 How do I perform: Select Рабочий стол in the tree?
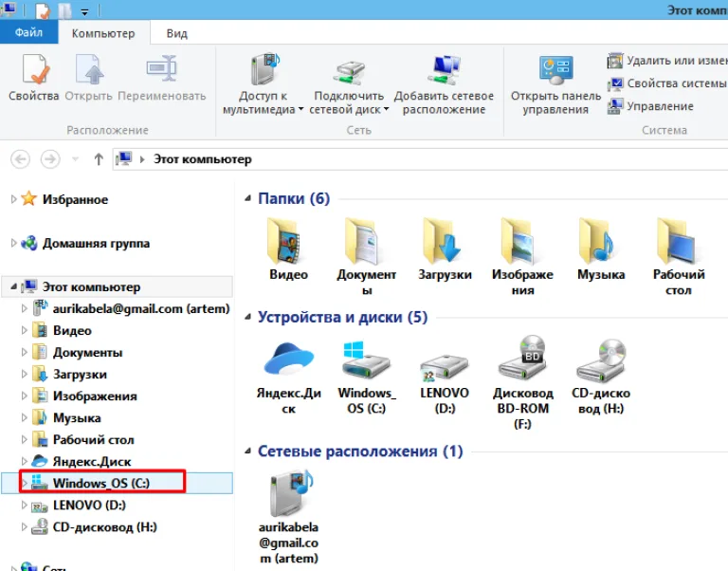(x=93, y=439)
